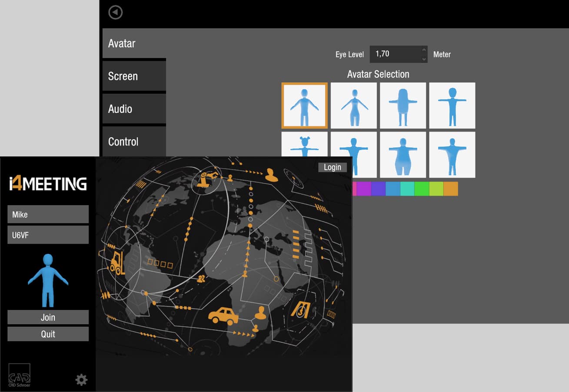Click the Eye Level value field
569x392 pixels.
[x=395, y=54]
